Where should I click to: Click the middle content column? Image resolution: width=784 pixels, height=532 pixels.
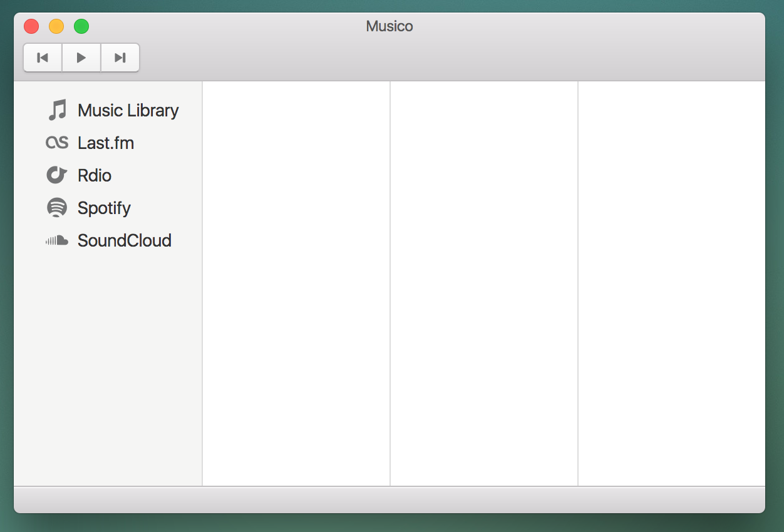pos(483,282)
